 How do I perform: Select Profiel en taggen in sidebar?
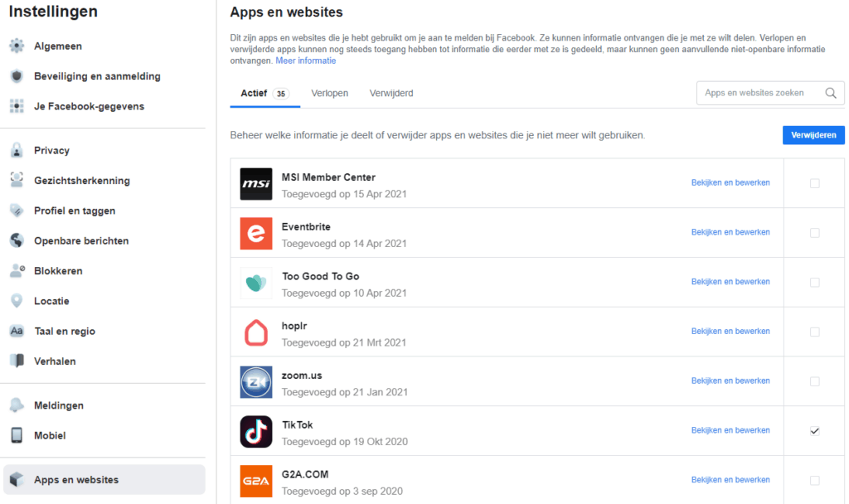click(x=75, y=211)
